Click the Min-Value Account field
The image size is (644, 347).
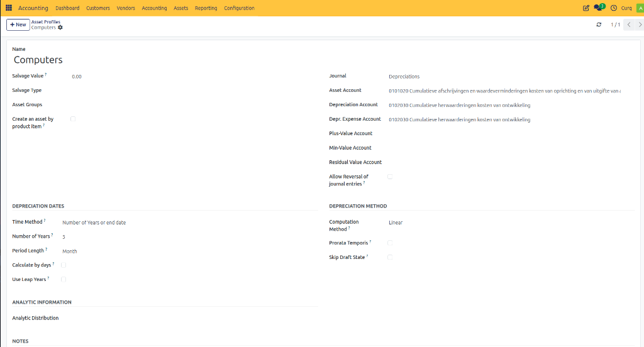coord(511,148)
